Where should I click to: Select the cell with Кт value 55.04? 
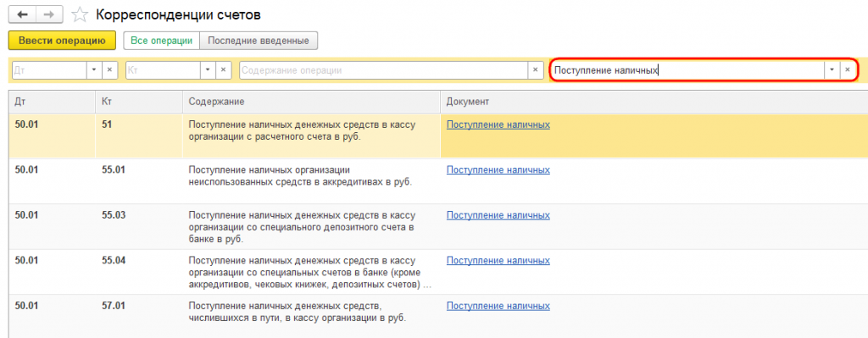[x=139, y=272]
